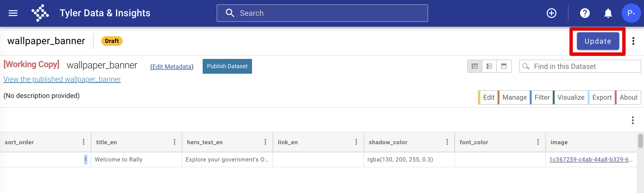Open the P- user profile avatar

tap(631, 13)
